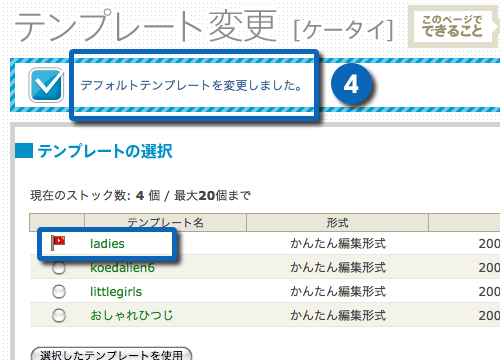
Task: Select the おしゃれひつじ radio button
Action: 59,315
